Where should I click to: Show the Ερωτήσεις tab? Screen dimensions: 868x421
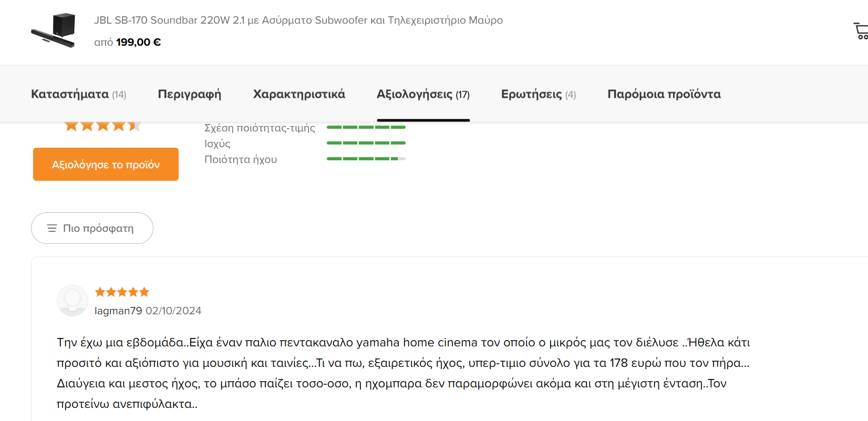click(x=538, y=94)
